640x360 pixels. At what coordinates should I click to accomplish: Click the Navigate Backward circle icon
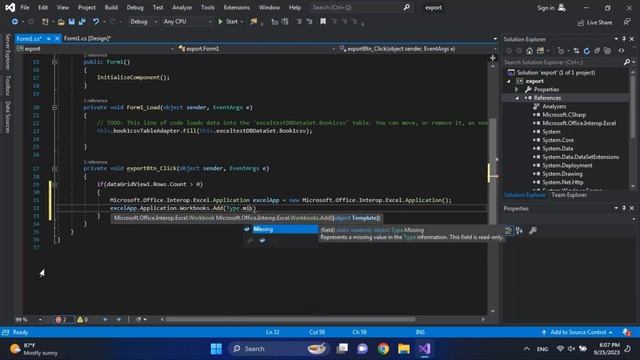point(15,22)
